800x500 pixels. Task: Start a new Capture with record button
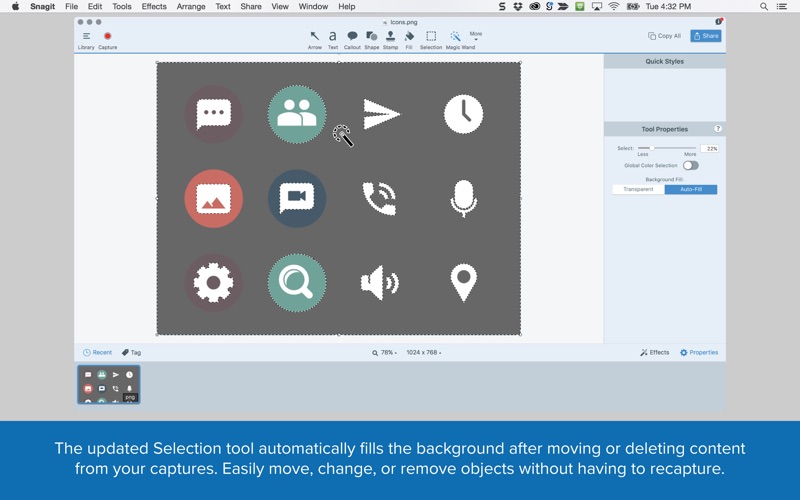coord(107,38)
